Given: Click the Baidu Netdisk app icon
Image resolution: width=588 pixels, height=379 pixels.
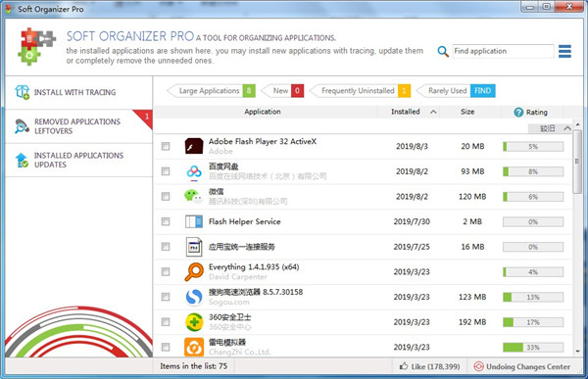Looking at the screenshot, I should coord(194,171).
